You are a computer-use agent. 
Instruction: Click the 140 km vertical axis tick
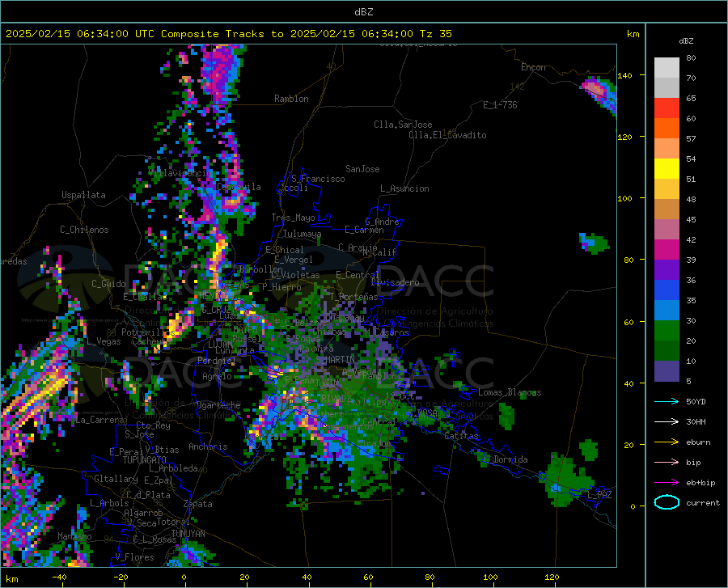[x=624, y=75]
